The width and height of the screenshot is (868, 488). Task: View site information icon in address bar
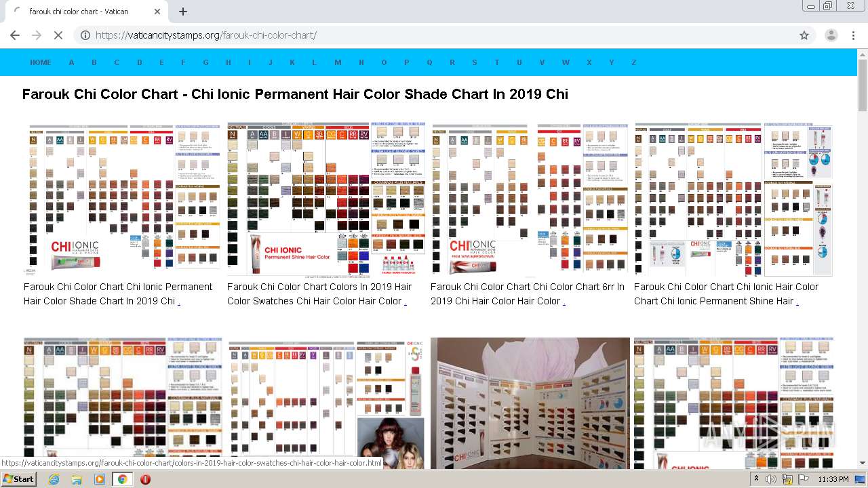coord(85,35)
